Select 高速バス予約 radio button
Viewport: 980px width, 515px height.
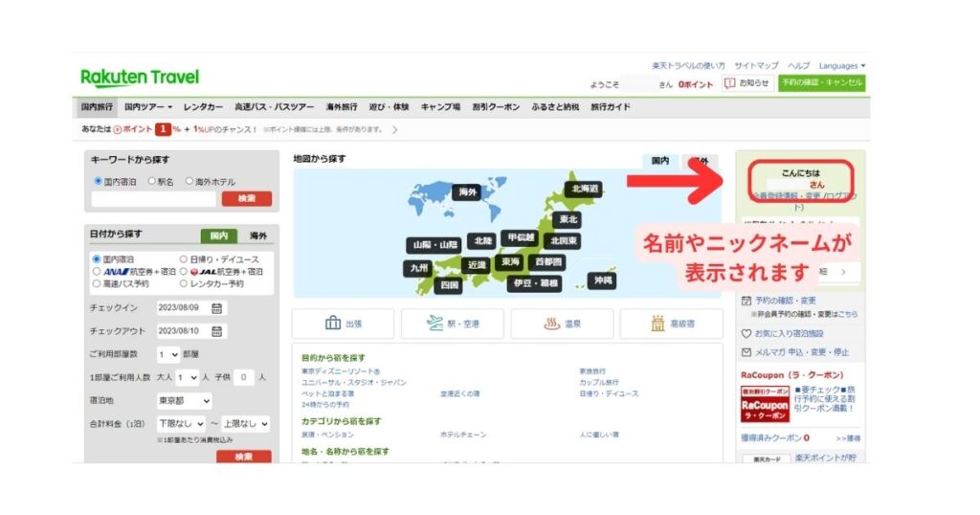97,283
